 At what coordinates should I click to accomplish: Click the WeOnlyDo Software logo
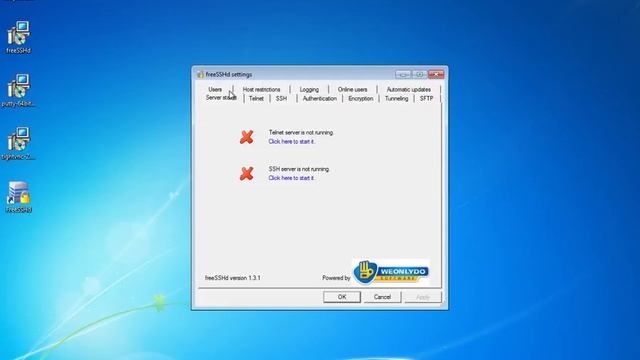(391, 271)
